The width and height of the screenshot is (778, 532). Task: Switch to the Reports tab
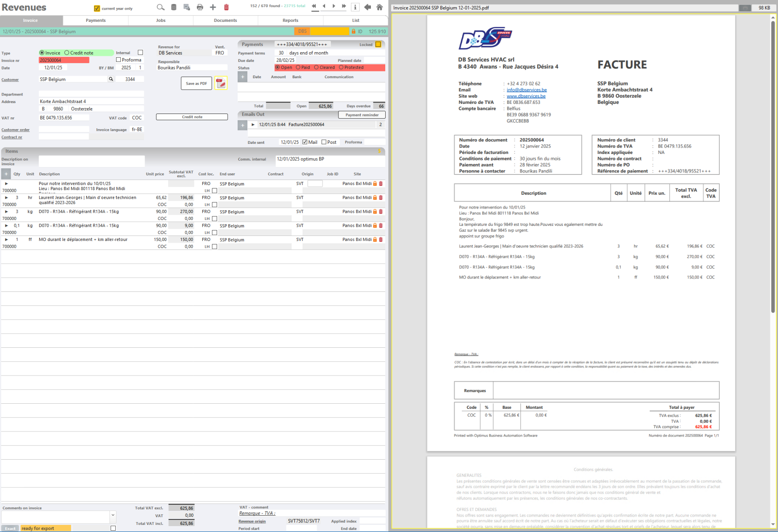tap(290, 20)
